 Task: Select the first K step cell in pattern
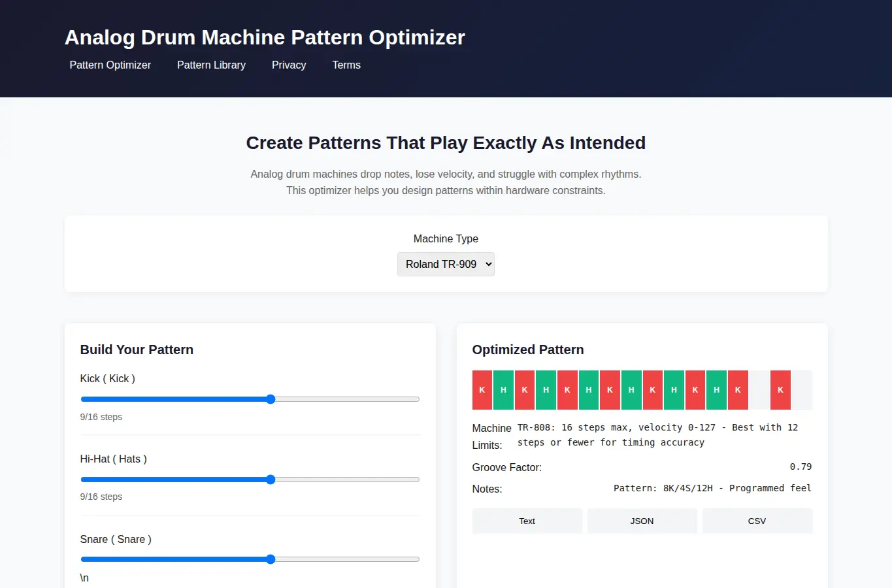pyautogui.click(x=482, y=390)
